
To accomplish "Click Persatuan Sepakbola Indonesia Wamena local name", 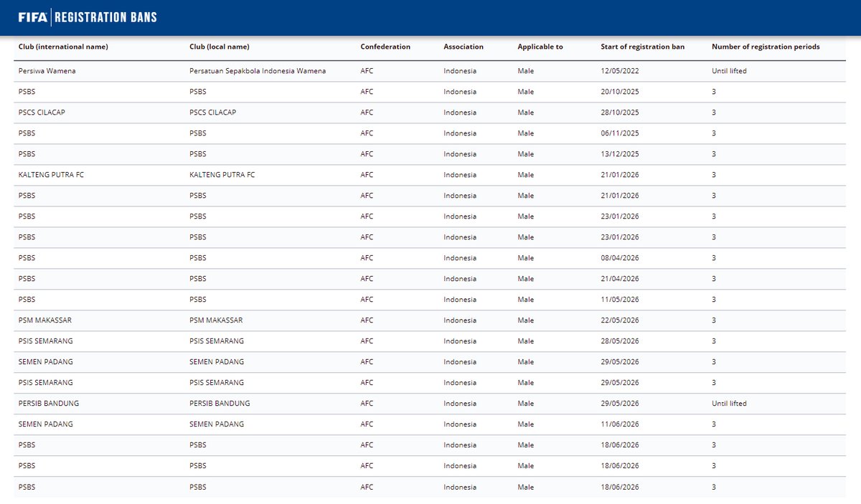I will (258, 71).
